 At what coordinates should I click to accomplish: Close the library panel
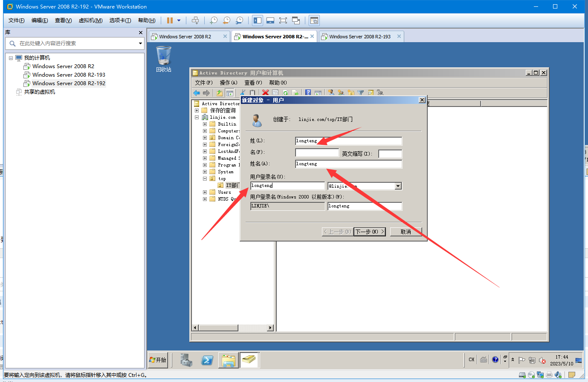click(x=141, y=32)
